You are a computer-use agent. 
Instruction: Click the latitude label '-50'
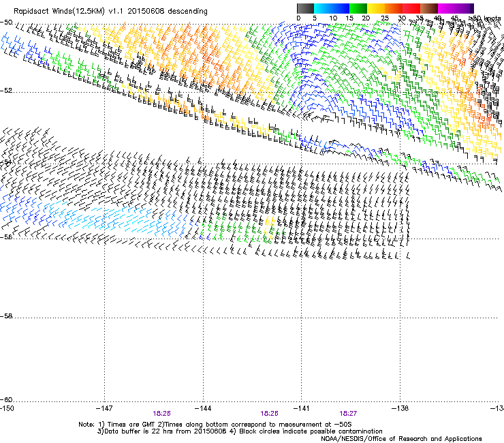pos(6,22)
